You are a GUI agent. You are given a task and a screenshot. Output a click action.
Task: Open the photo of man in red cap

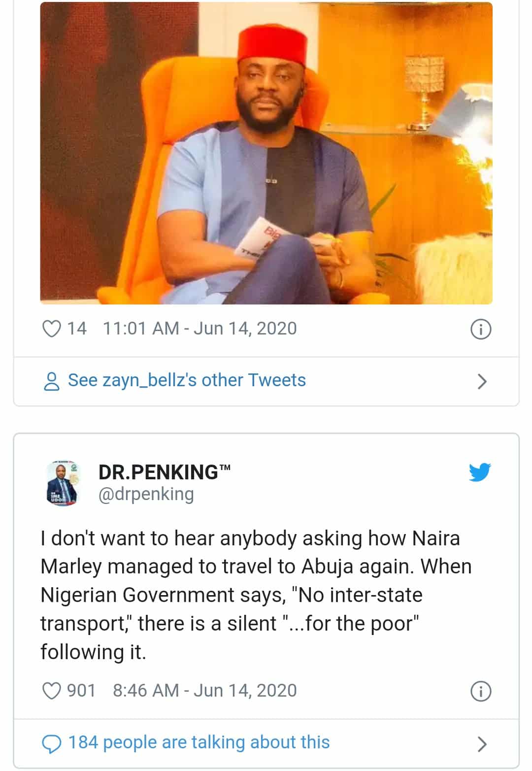click(x=266, y=153)
